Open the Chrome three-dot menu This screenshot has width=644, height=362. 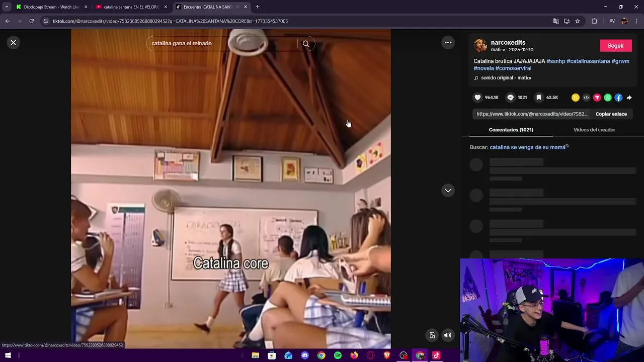[x=637, y=21]
